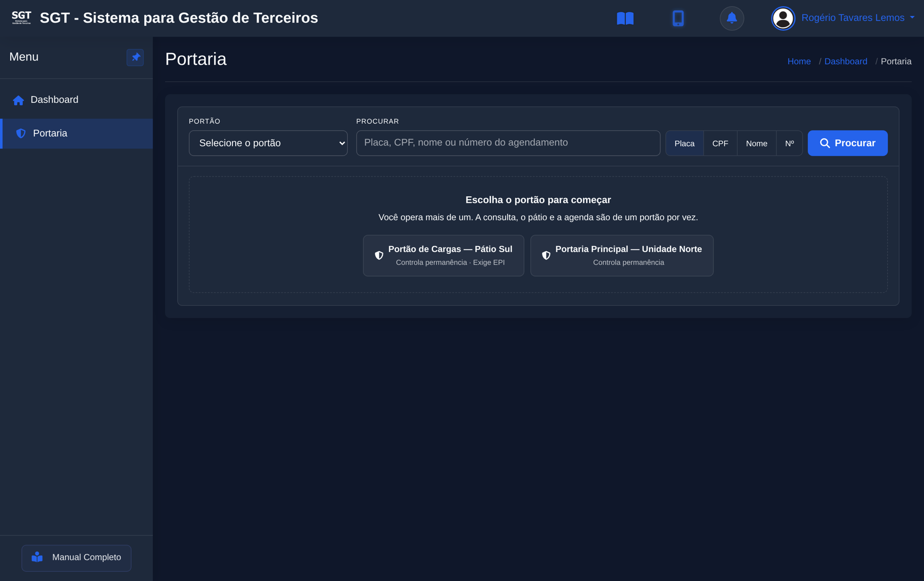This screenshot has width=924, height=581.
Task: Click 'Escolha o portão para começar' text
Action: tap(538, 200)
